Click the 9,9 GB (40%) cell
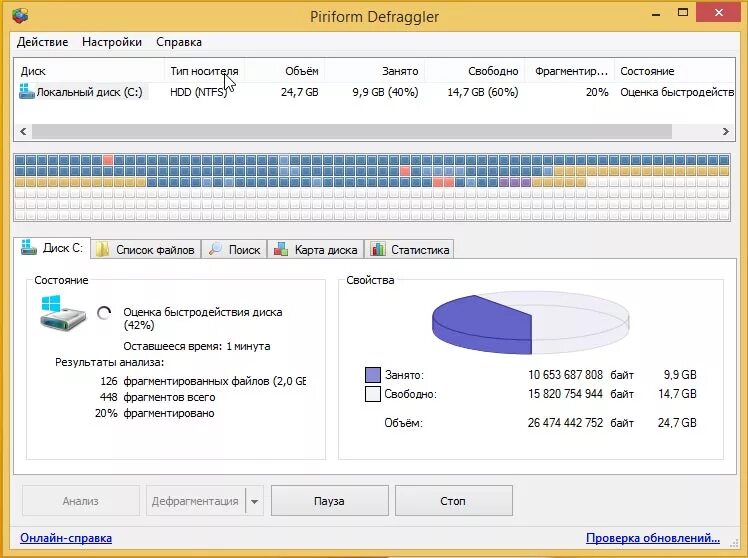 point(385,92)
